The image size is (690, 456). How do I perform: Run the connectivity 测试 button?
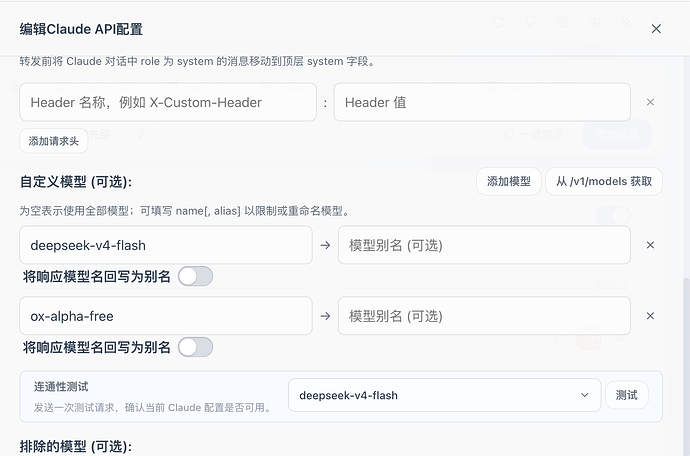627,395
